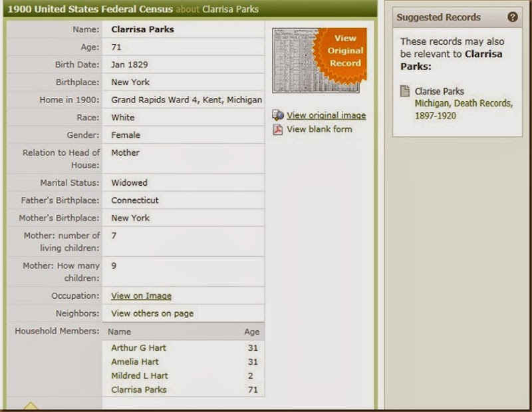Click the 1900 United States Federal Census heading
Image resolution: width=532 pixels, height=412 pixels.
(90, 9)
